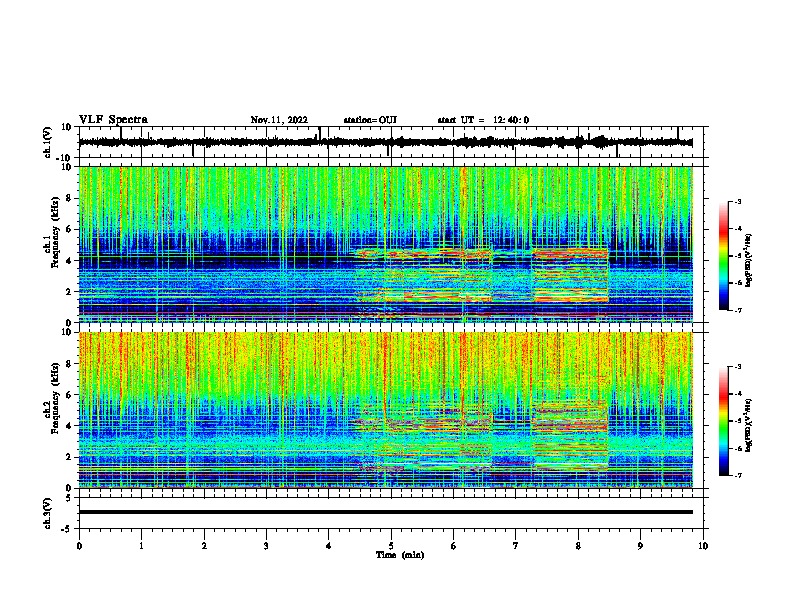
Task: Click the "station=OUI" label
Action: (x=370, y=120)
